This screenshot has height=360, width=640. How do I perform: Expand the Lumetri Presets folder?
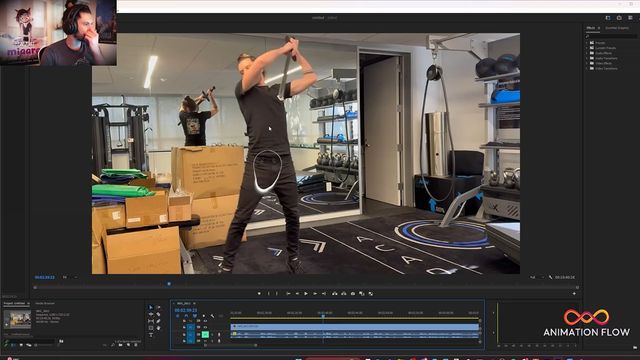click(x=587, y=48)
